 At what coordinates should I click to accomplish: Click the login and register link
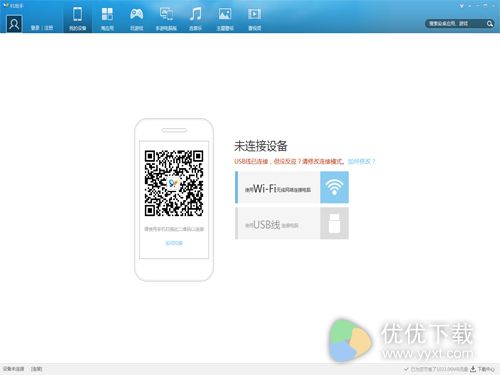coord(42,28)
